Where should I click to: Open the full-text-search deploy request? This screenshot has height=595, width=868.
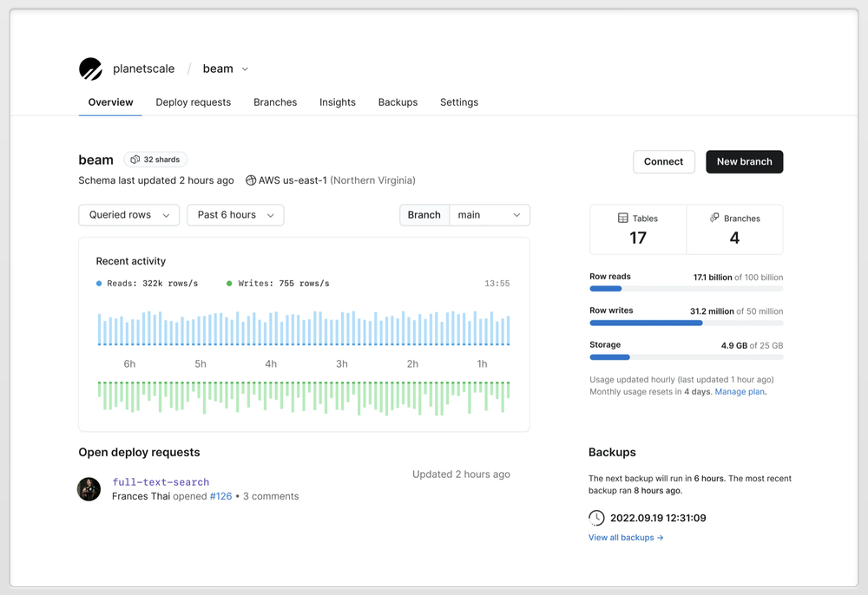(161, 482)
